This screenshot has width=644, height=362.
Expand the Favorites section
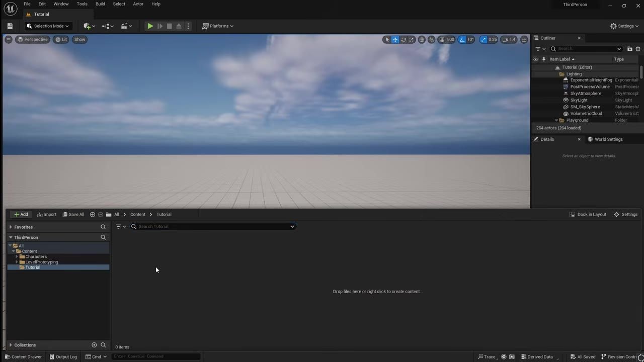[x=11, y=227]
